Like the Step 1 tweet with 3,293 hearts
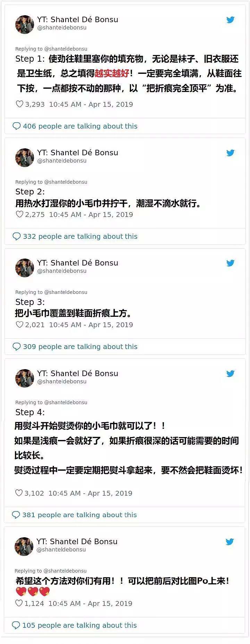The image size is (250, 644). pos(19,104)
